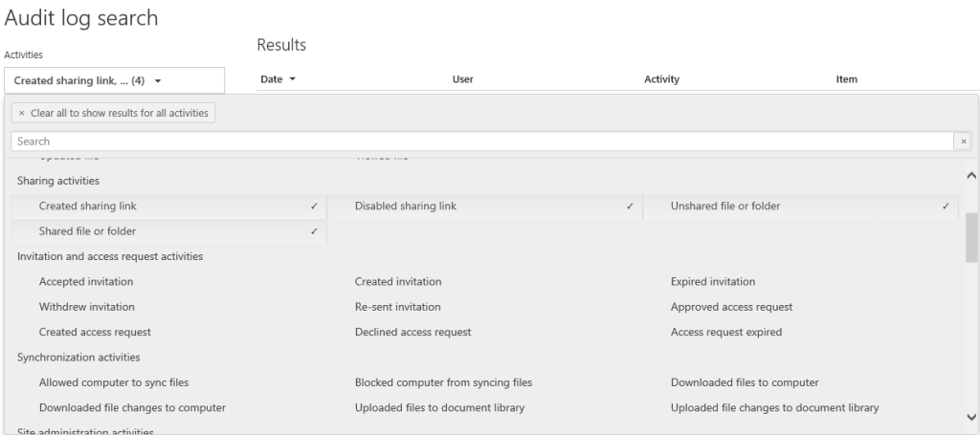The height and width of the screenshot is (435, 980).
Task: Choose the Expired invitation activity
Action: coord(713,281)
